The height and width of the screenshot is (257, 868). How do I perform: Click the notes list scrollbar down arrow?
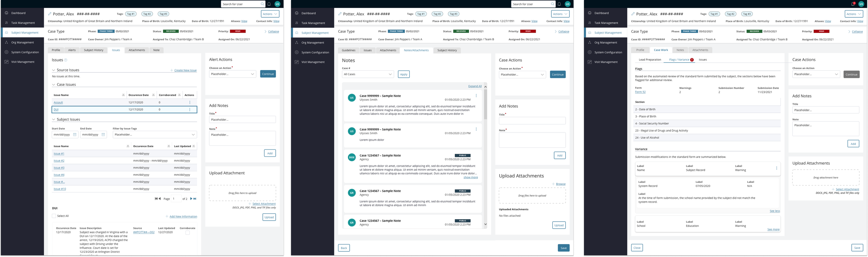pos(485,224)
